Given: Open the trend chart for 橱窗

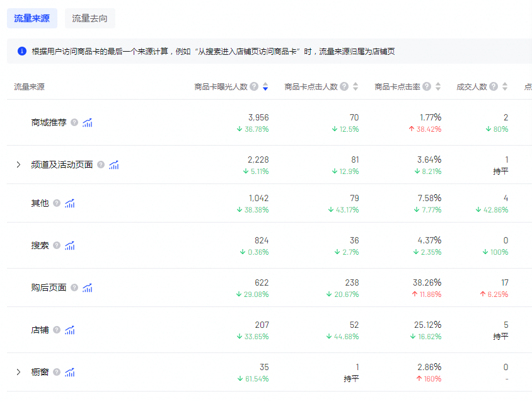Looking at the screenshot, I should pos(69,372).
